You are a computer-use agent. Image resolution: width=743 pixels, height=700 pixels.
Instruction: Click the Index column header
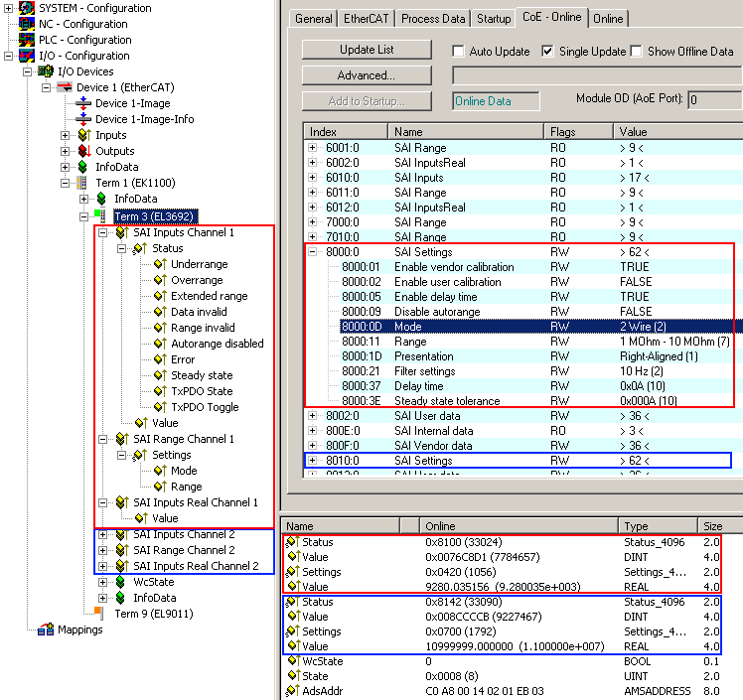point(346,132)
